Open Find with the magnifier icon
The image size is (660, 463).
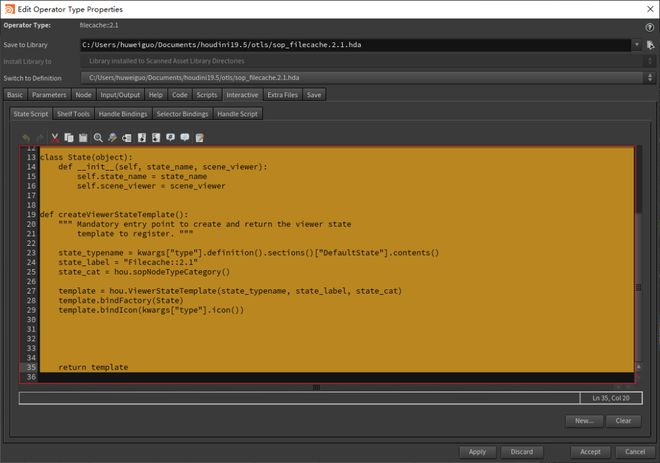point(98,136)
